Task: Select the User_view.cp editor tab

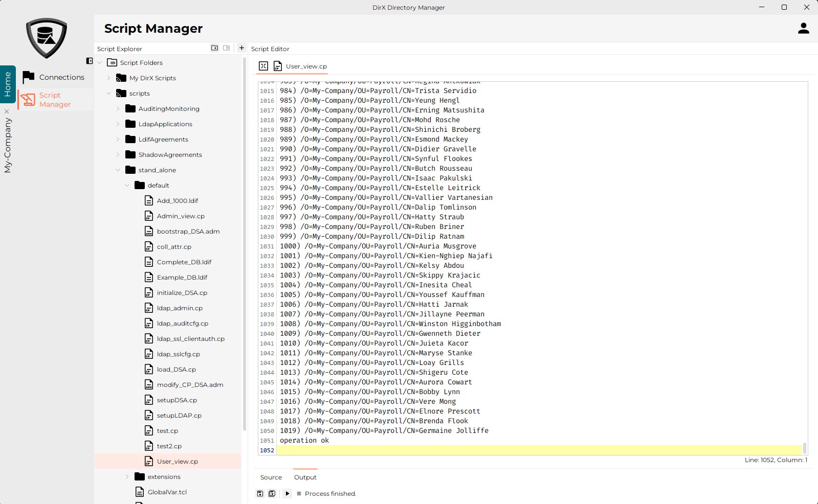Action: (x=300, y=66)
